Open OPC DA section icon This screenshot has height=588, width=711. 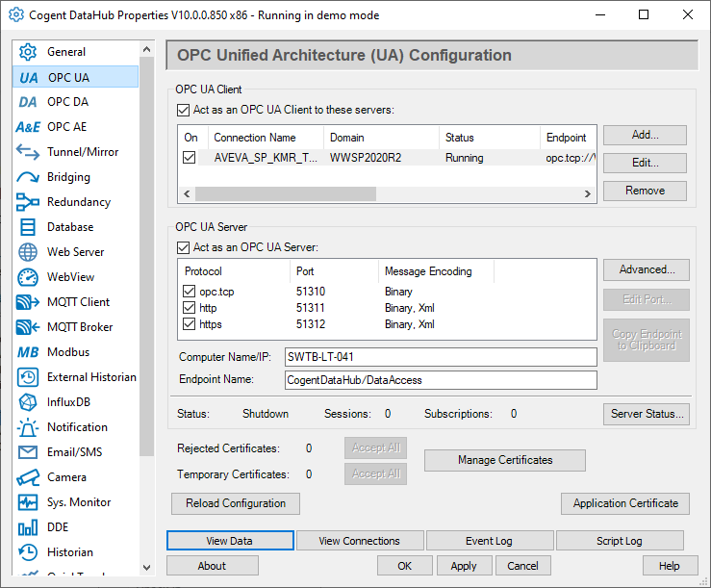pyautogui.click(x=28, y=102)
